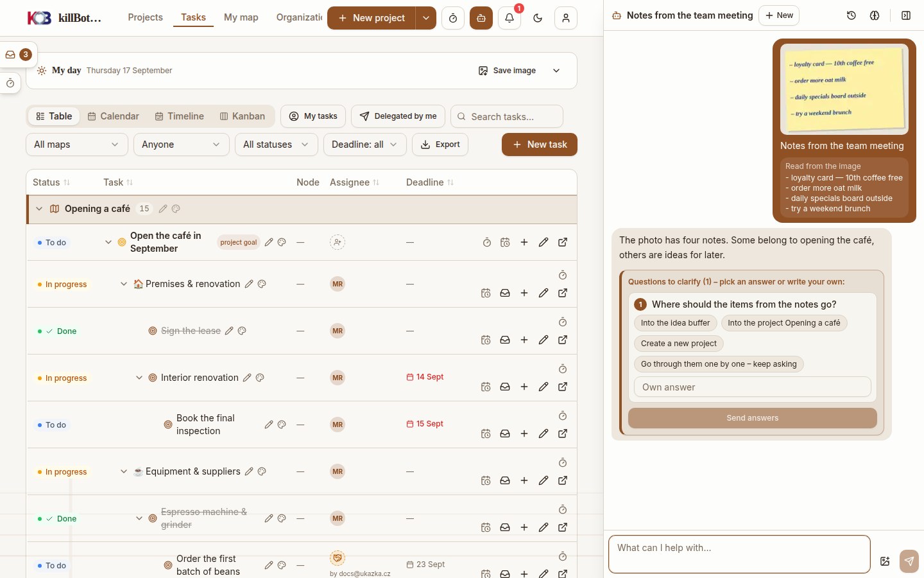Open the My map menu item
Viewport: 924px width, 578px height.
pyautogui.click(x=241, y=17)
